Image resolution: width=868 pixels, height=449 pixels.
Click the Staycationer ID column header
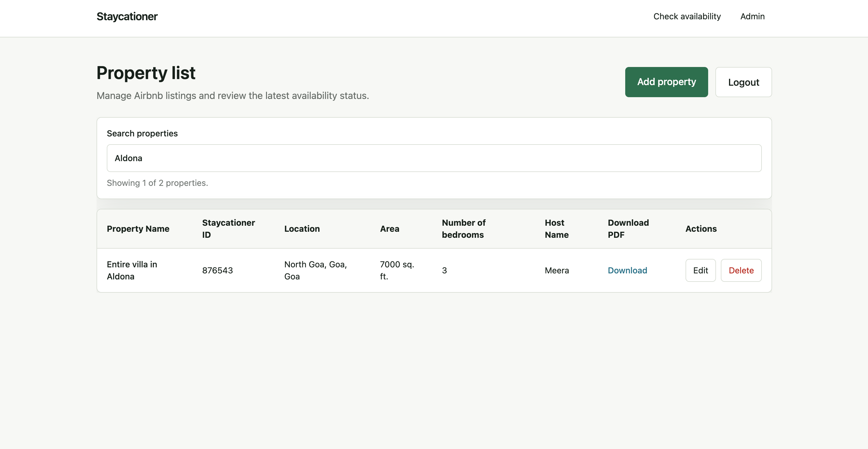click(228, 229)
